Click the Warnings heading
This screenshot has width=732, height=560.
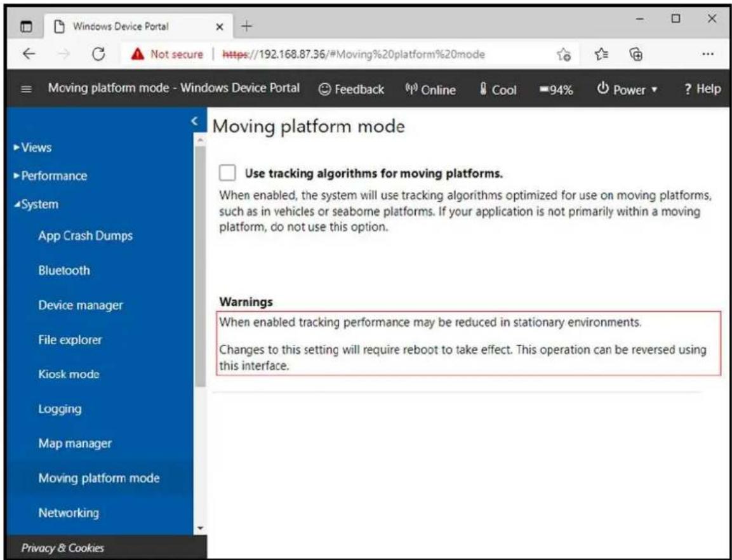246,302
